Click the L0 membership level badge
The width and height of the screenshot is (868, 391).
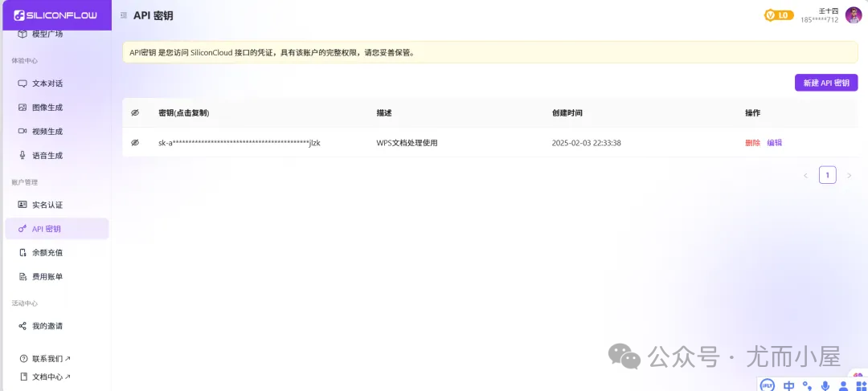click(x=779, y=15)
